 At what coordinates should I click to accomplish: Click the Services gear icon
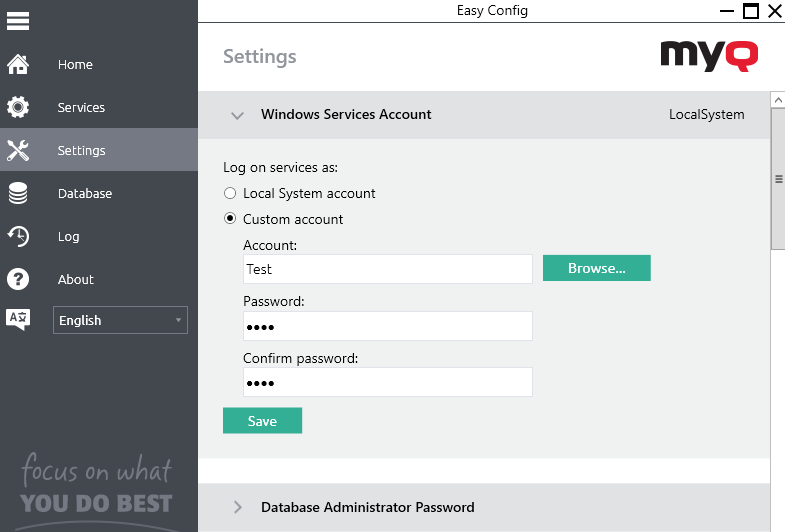18,108
